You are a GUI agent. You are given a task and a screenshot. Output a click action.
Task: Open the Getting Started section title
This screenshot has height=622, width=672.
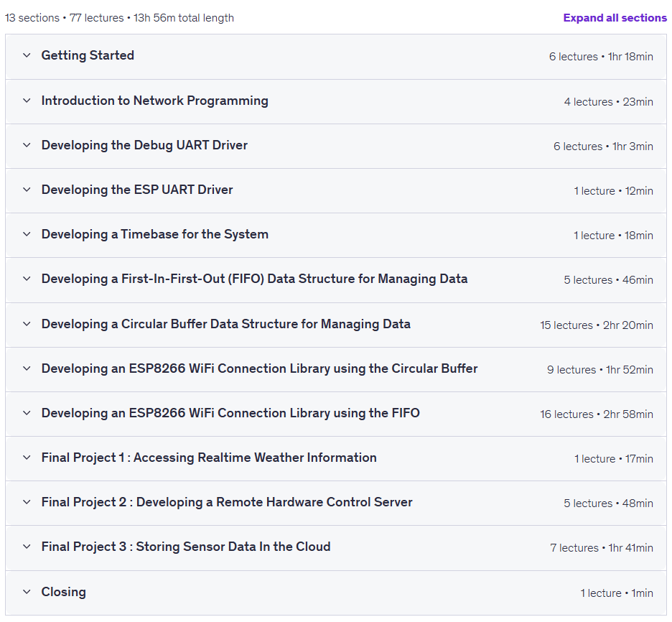point(88,56)
